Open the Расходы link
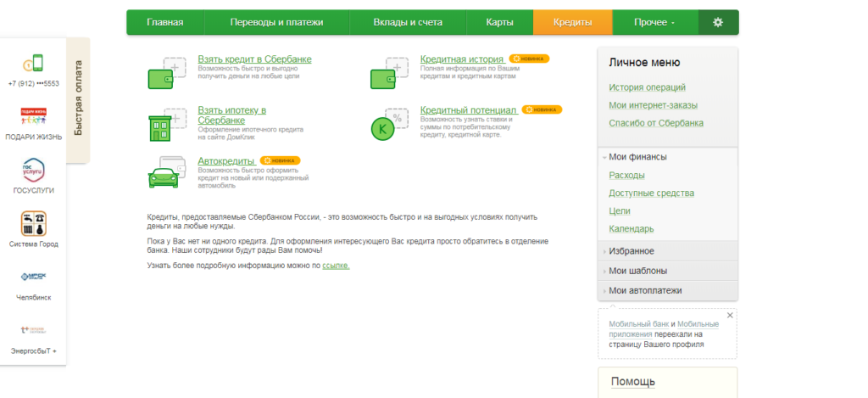 click(626, 175)
